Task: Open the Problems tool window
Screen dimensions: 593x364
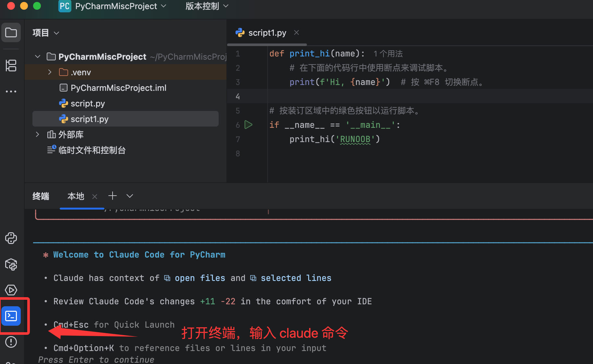Action: [x=11, y=342]
